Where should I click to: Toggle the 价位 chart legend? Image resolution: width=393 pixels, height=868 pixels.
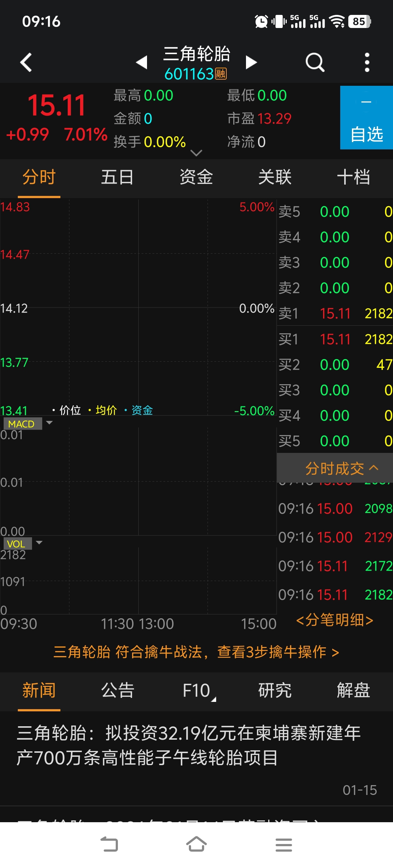66,410
